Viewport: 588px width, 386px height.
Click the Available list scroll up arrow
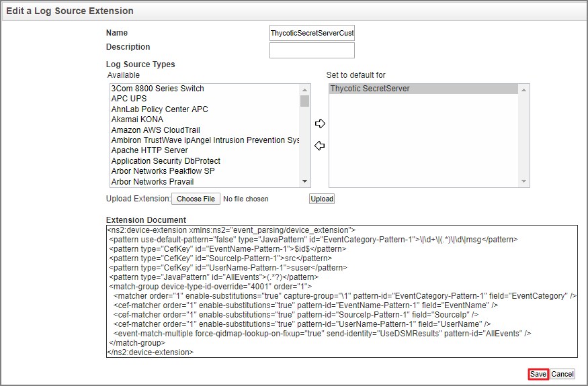click(304, 90)
